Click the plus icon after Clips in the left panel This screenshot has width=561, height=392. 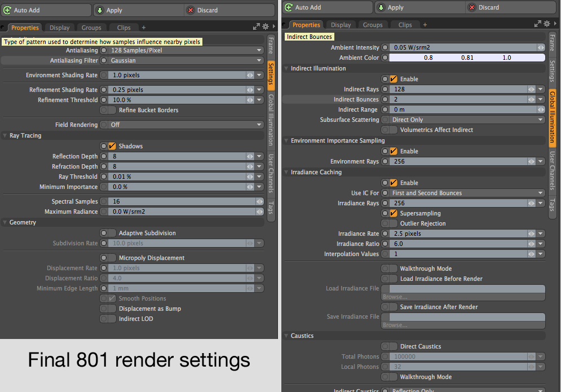[143, 28]
